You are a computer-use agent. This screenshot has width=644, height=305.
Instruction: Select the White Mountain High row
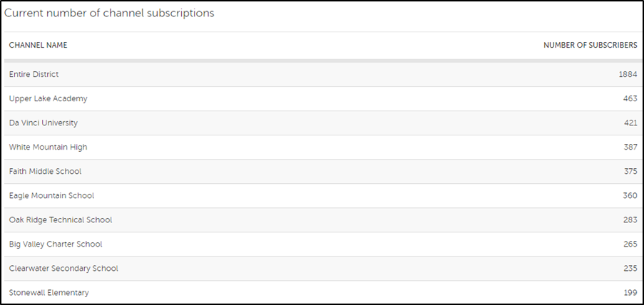pyautogui.click(x=48, y=148)
